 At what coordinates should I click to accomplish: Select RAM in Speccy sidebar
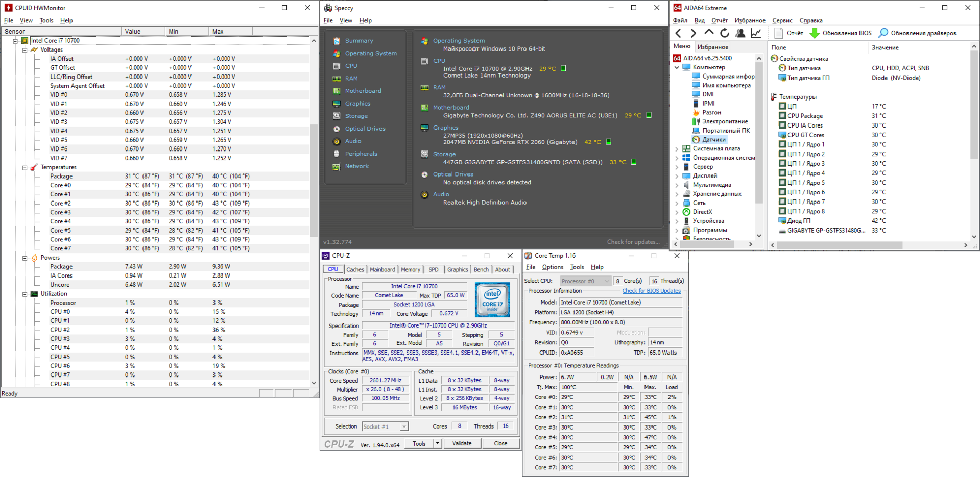click(351, 79)
